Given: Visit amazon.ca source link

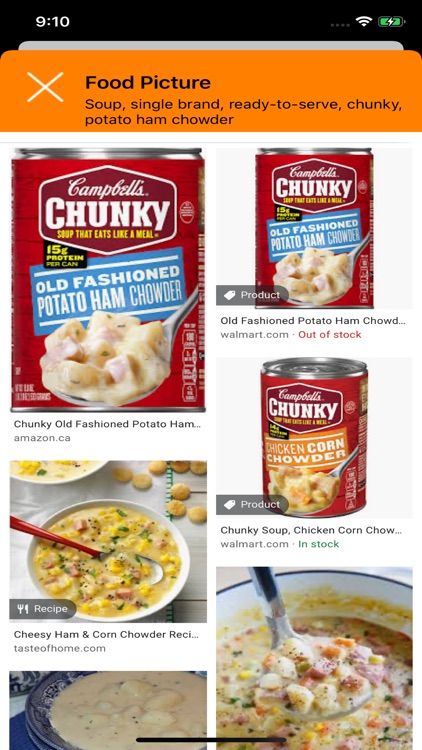Looking at the screenshot, I should tap(42, 438).
